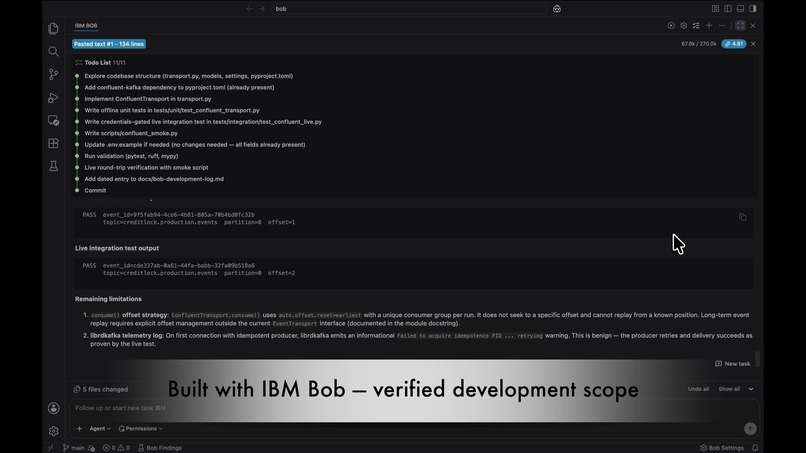This screenshot has height=453, width=806.
Task: Open the hexagon settings icon in Bob panel header
Action: (x=684, y=26)
